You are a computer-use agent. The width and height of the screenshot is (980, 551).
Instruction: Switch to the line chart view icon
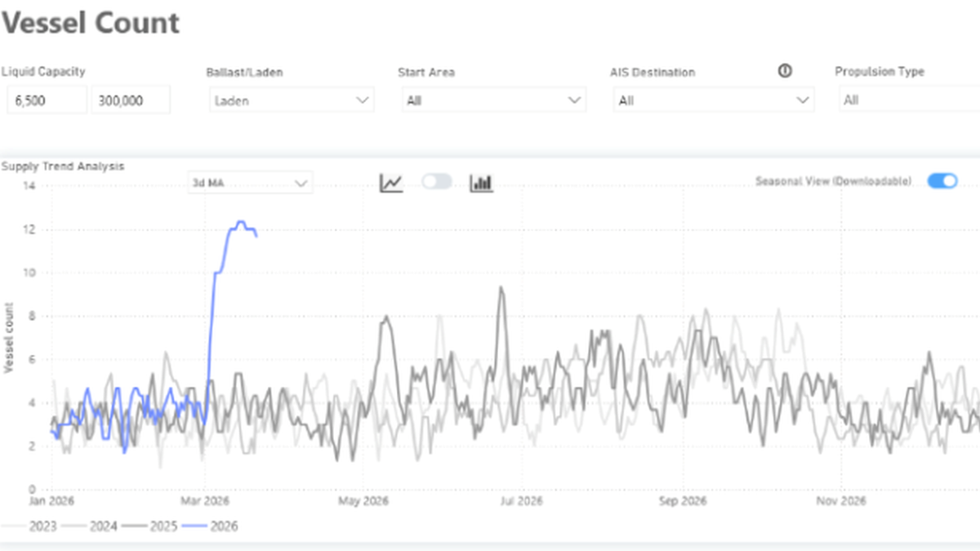click(x=392, y=183)
